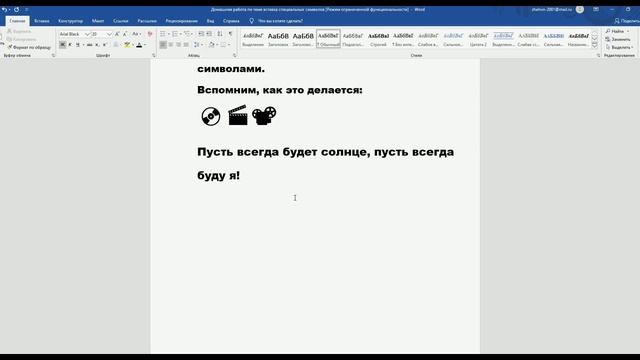This screenshot has height=360, width=640.
Task: Toggle bold formatting
Action: [62, 44]
